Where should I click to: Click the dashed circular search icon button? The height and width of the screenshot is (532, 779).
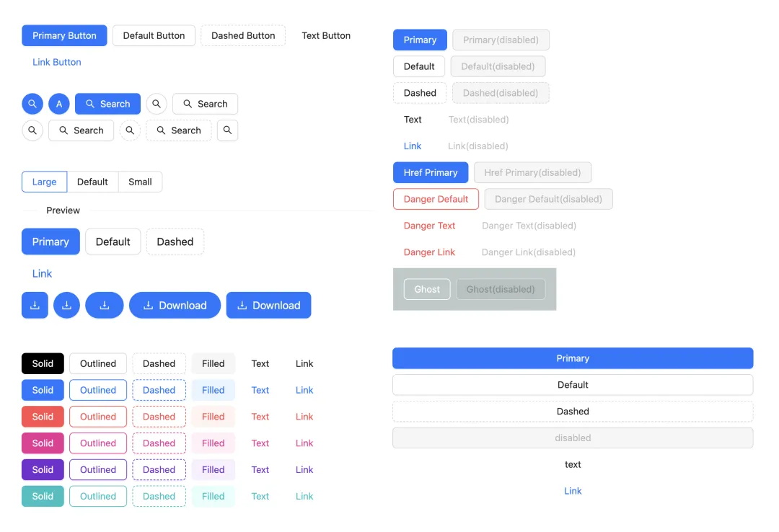click(130, 130)
